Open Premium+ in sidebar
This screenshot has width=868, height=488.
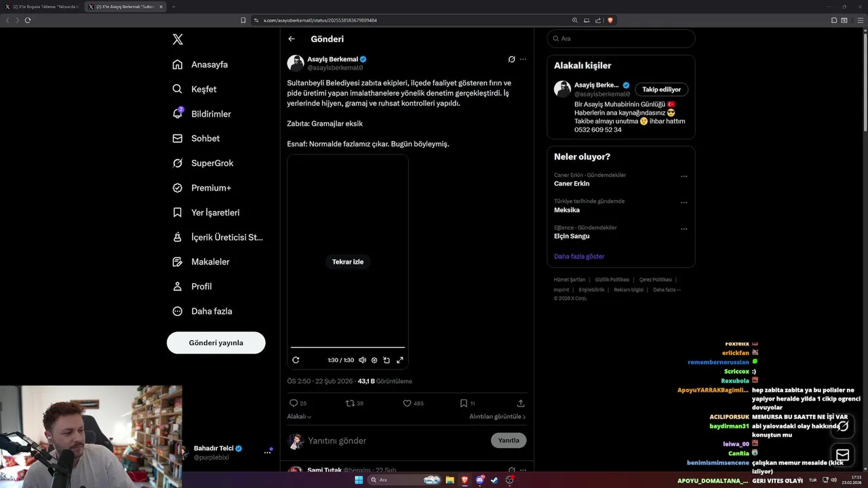coord(202,188)
